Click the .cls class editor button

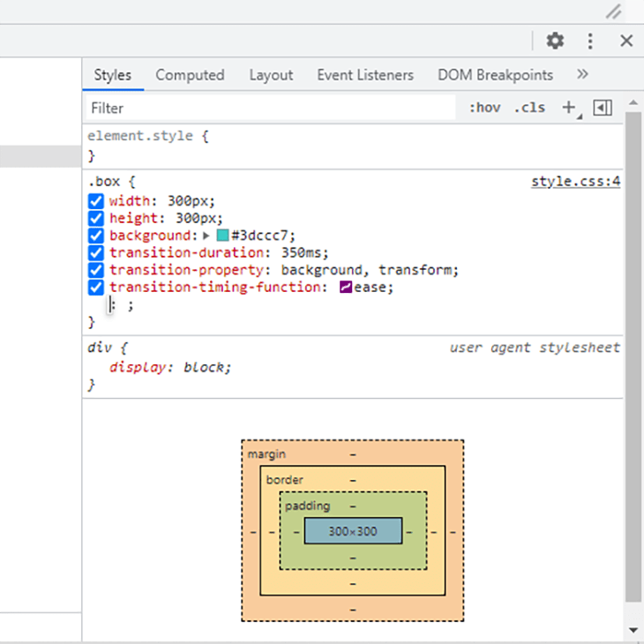click(529, 108)
